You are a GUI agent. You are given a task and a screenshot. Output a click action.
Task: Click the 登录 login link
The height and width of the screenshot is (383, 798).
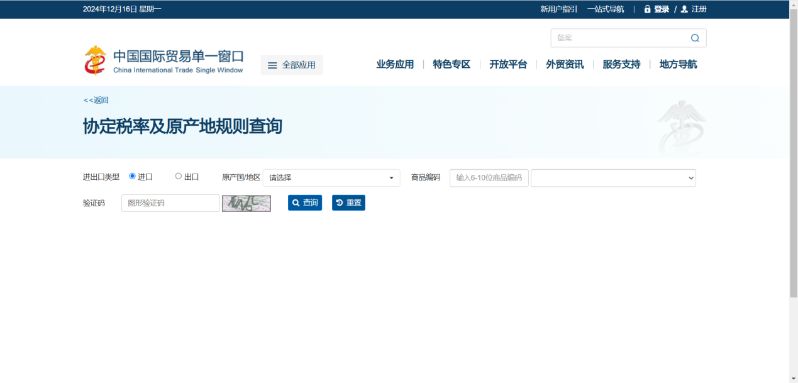662,9
